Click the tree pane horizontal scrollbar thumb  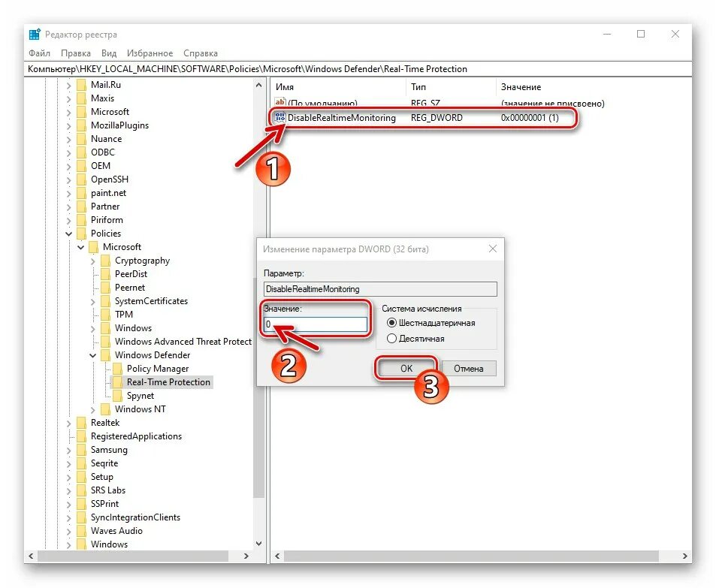(x=133, y=556)
